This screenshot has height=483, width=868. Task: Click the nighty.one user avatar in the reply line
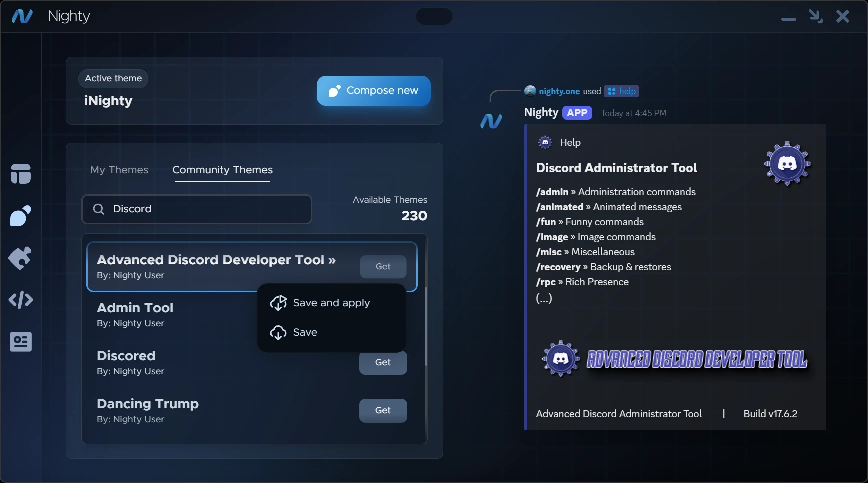530,91
